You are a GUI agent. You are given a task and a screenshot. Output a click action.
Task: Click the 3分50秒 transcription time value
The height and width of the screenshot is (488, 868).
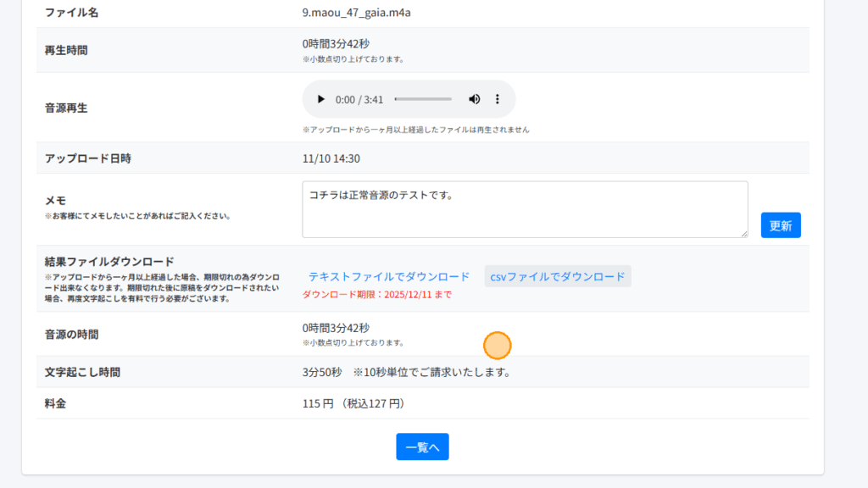[322, 372]
